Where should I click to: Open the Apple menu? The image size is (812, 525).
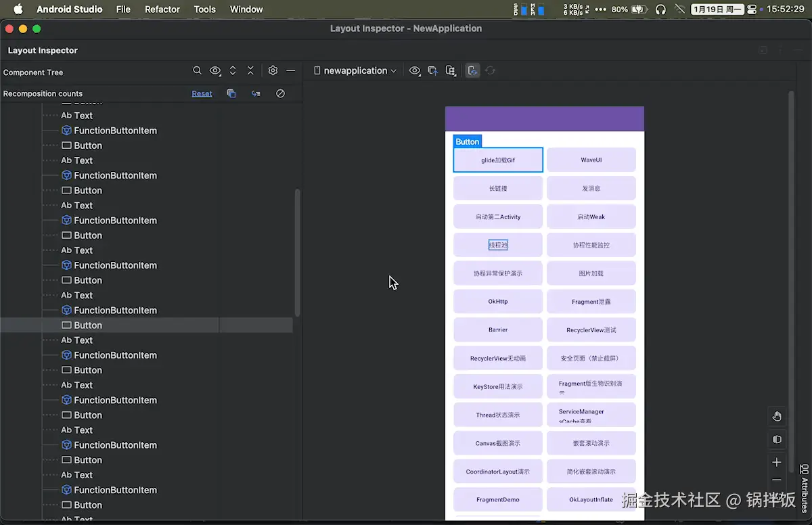click(18, 9)
